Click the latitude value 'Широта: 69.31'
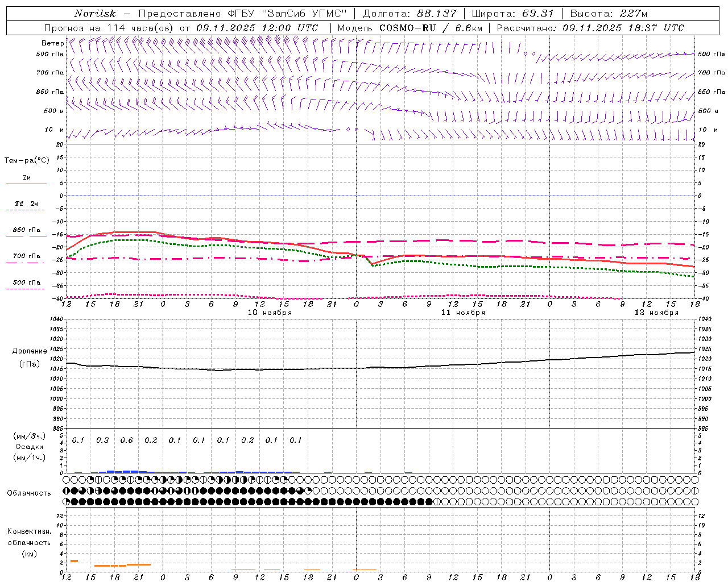Screen dimensions: 728x582 512,14
